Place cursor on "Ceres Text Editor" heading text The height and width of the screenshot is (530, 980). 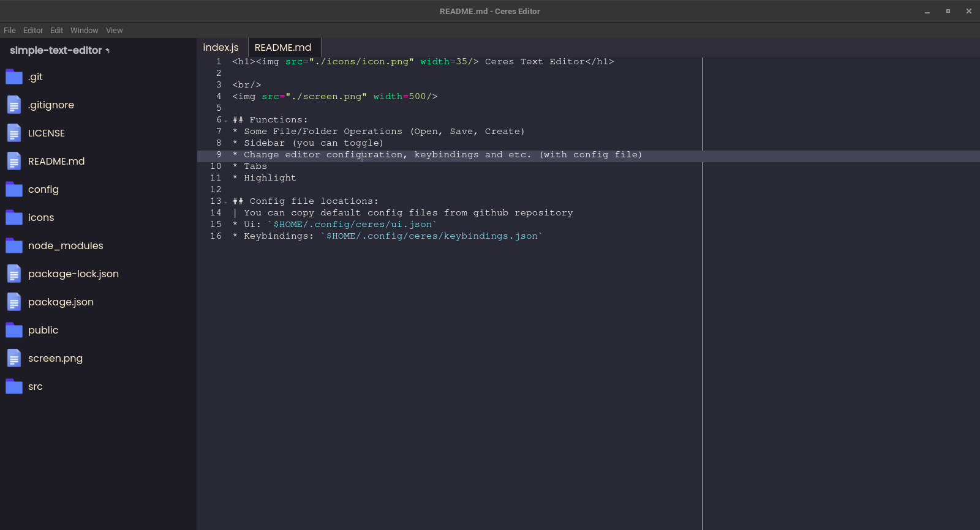(x=535, y=61)
